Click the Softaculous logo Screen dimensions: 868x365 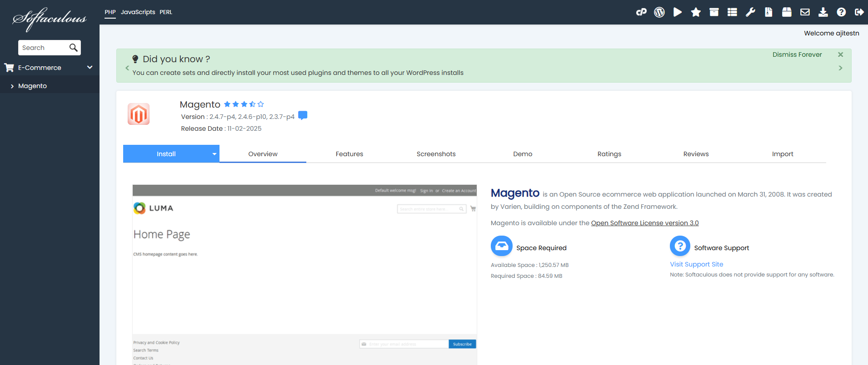49,19
